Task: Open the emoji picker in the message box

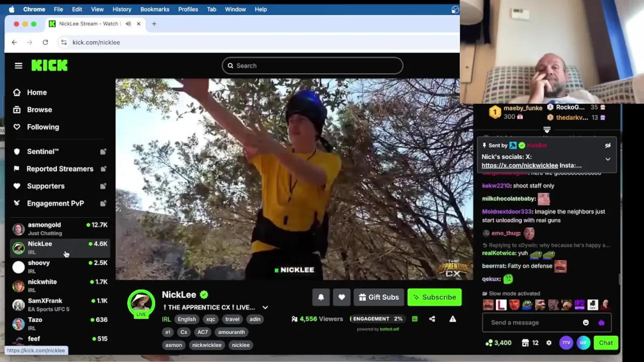Action: pyautogui.click(x=586, y=322)
